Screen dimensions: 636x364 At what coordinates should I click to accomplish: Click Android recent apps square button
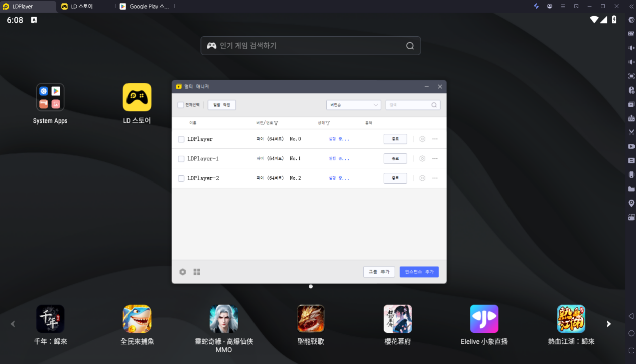[631, 350]
